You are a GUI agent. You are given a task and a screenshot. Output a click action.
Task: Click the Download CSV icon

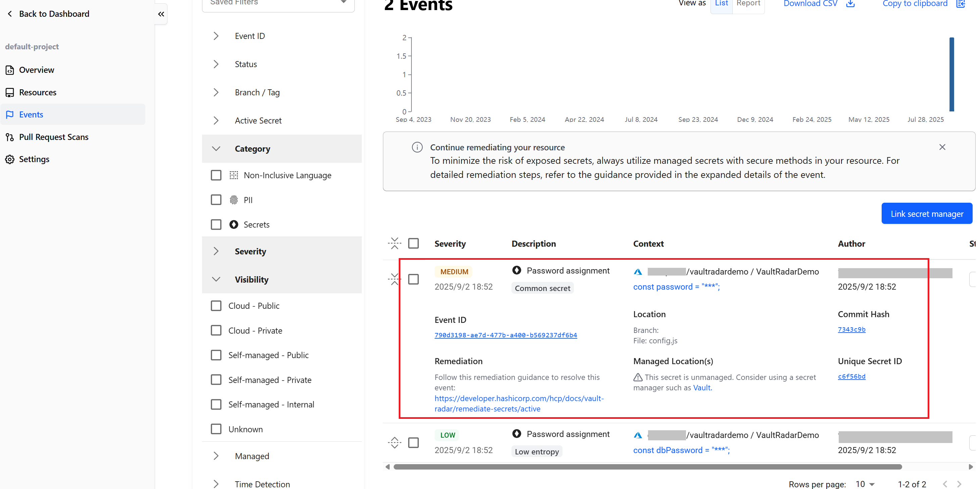pos(850,4)
